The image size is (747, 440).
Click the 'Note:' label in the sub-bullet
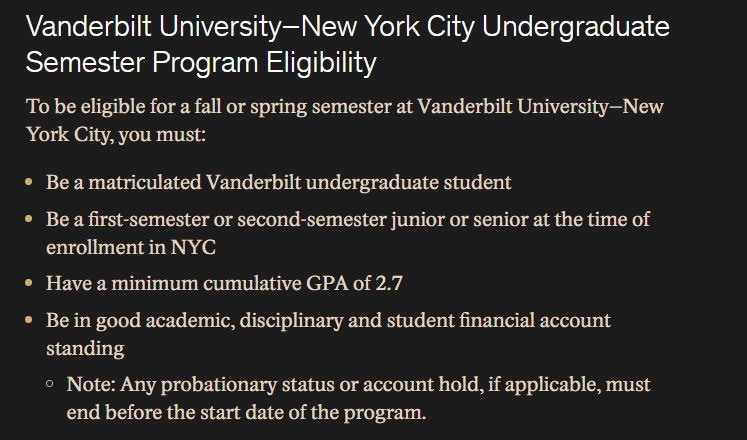[x=91, y=384]
